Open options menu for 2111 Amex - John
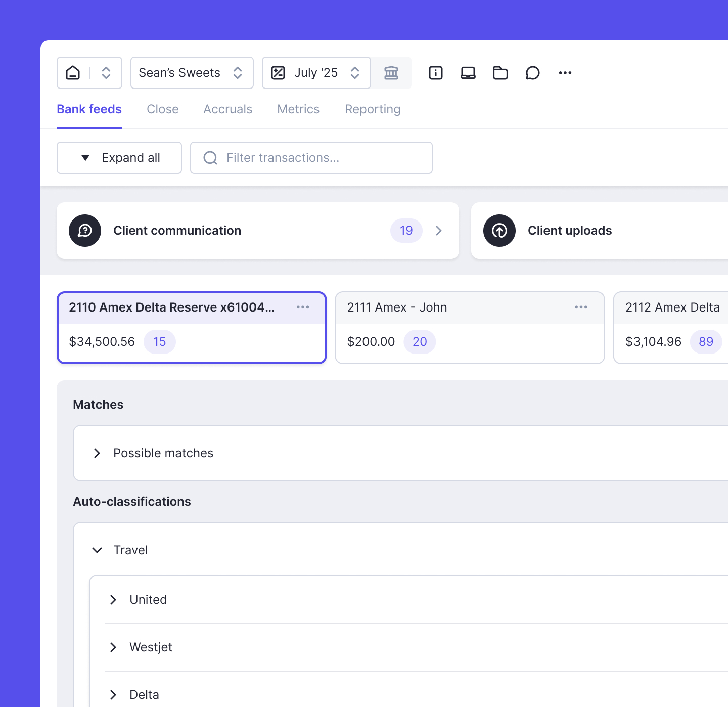This screenshot has height=707, width=728. tap(581, 307)
